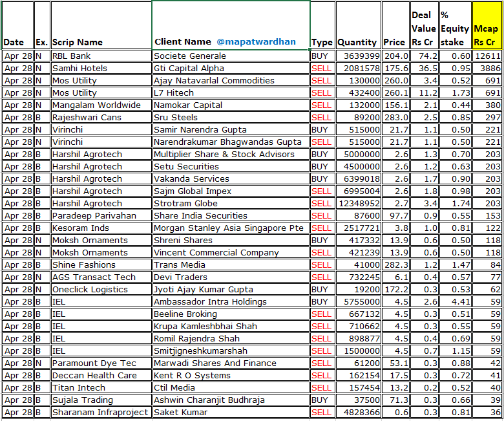Select the 'Namokar Capital' cell

point(231,105)
